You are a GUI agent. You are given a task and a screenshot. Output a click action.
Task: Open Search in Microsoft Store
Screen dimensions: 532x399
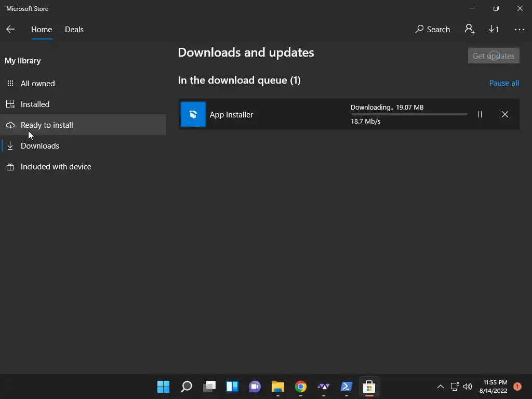pos(432,30)
